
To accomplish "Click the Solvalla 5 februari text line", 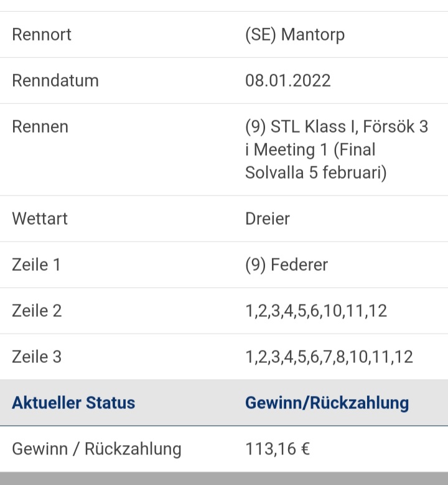I will 315,172.
